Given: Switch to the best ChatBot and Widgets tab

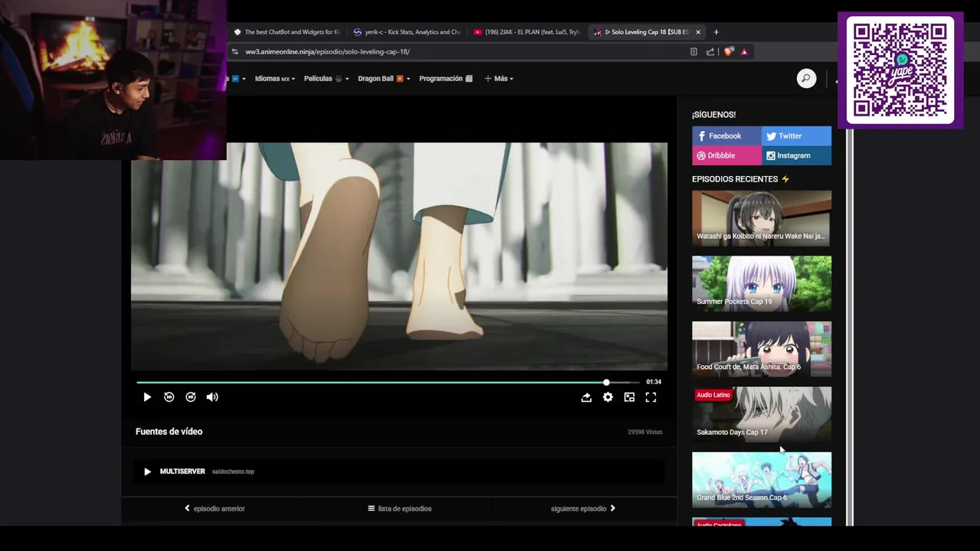Looking at the screenshot, I should [286, 32].
